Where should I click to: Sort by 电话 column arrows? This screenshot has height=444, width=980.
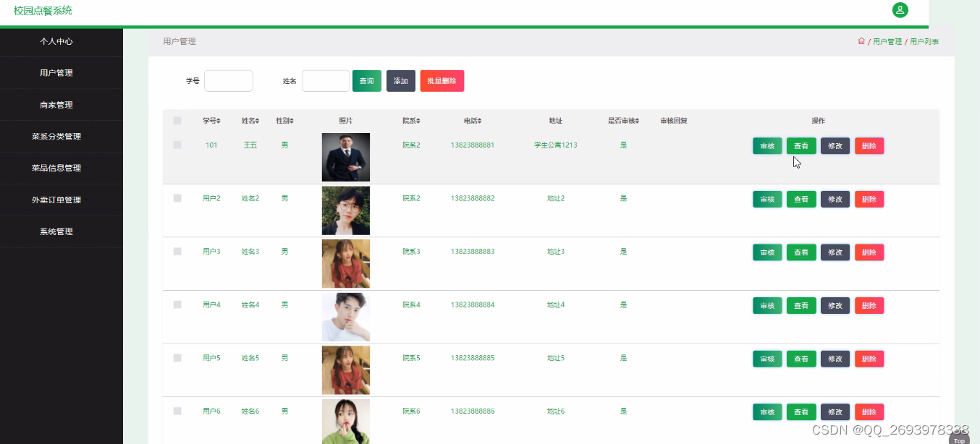pyautogui.click(x=480, y=121)
